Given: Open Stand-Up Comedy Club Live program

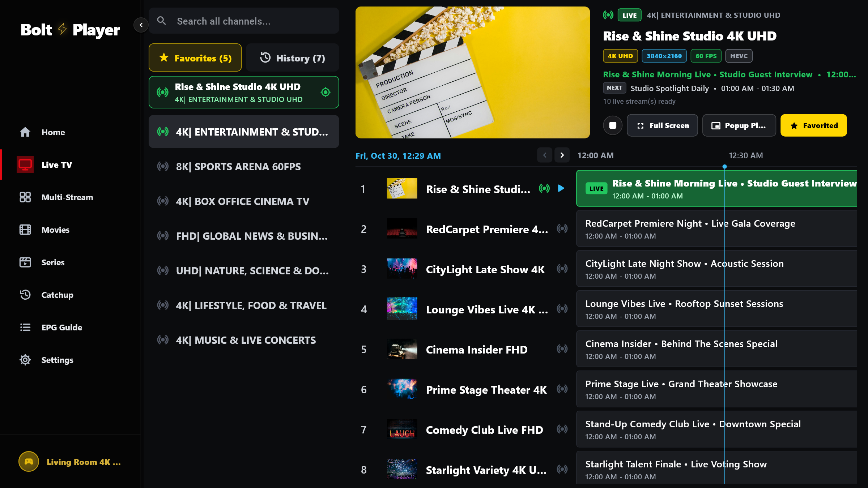Looking at the screenshot, I should pos(717,429).
